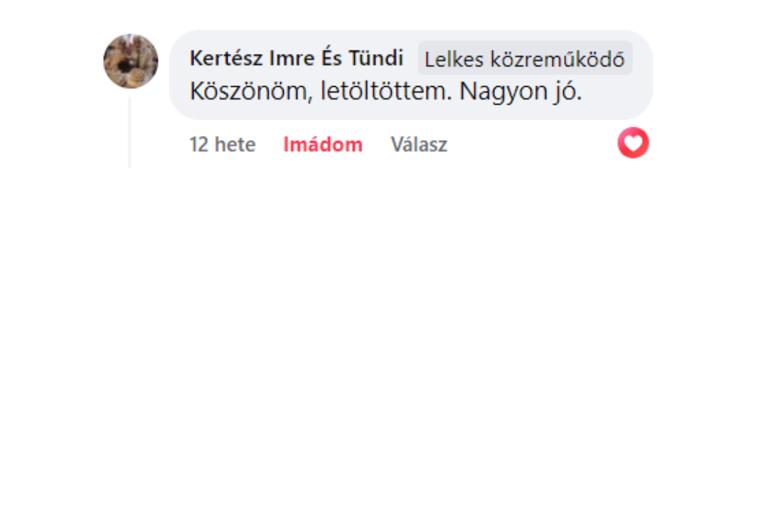Click the word Köszönöm in the comment
This screenshot has height=513, width=768.
coord(251,91)
